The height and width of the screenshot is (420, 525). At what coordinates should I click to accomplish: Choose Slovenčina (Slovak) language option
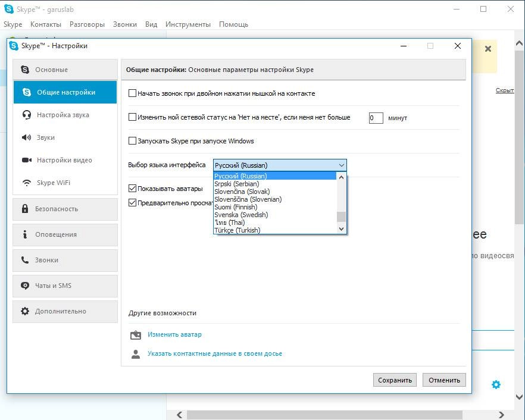coord(275,192)
